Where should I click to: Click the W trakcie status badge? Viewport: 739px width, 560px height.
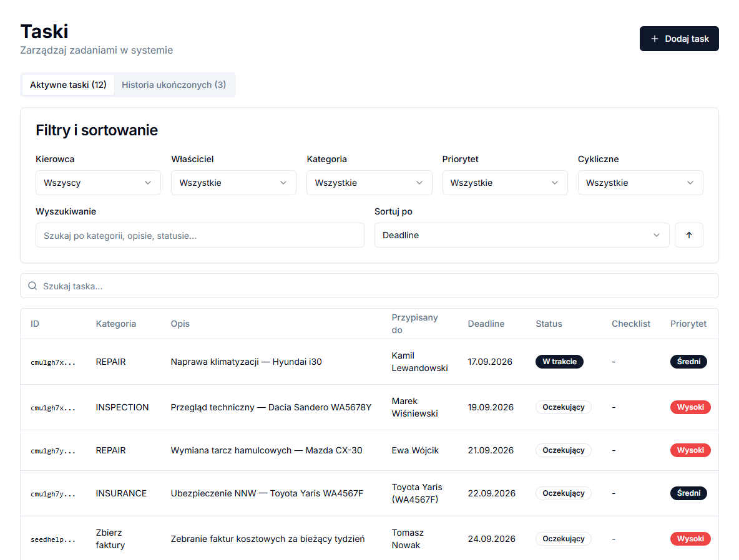click(559, 362)
